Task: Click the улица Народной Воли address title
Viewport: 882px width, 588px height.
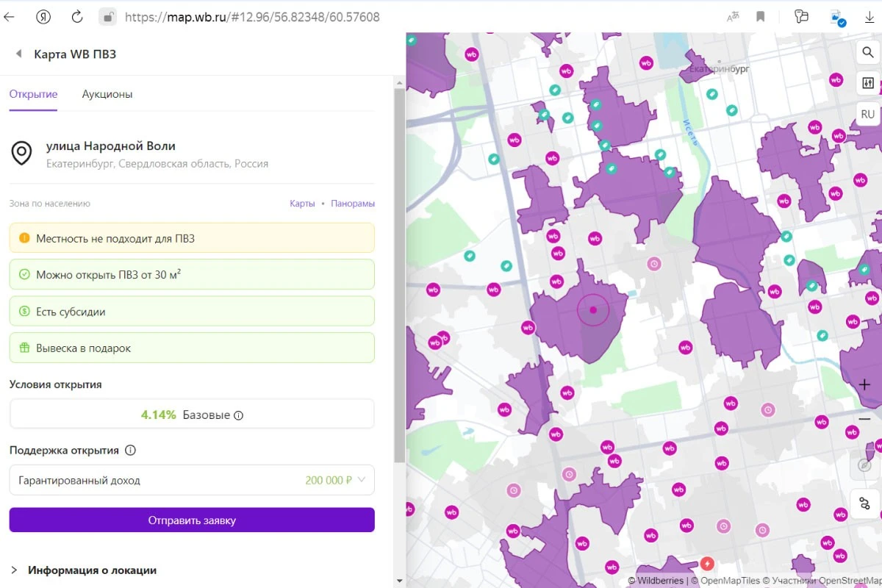Action: point(111,146)
